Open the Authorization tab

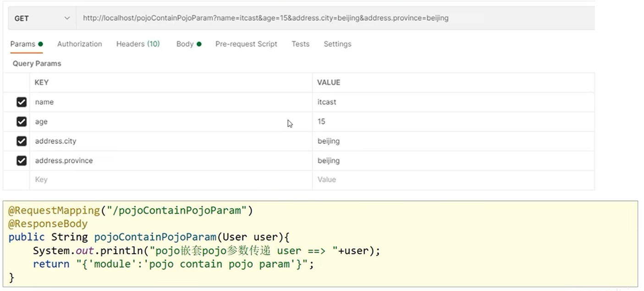(x=80, y=44)
